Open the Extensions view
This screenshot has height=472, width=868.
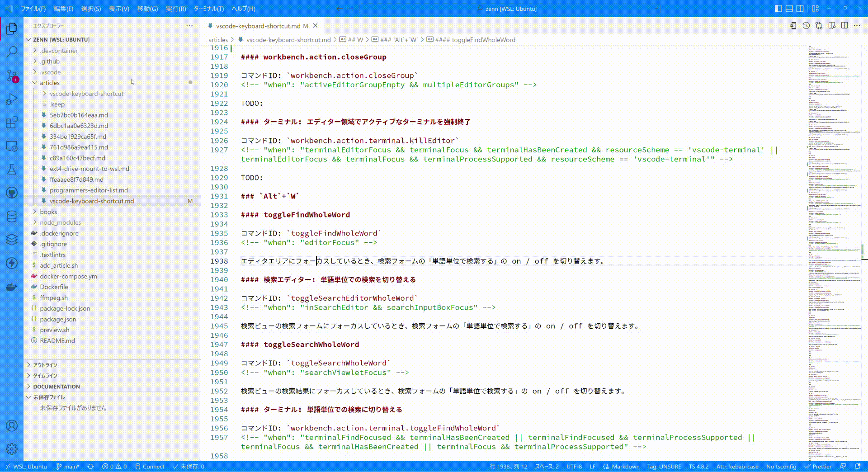click(12, 123)
